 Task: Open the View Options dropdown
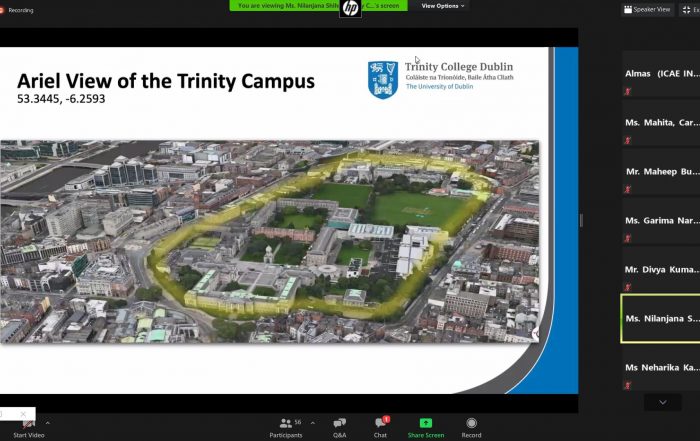443,6
